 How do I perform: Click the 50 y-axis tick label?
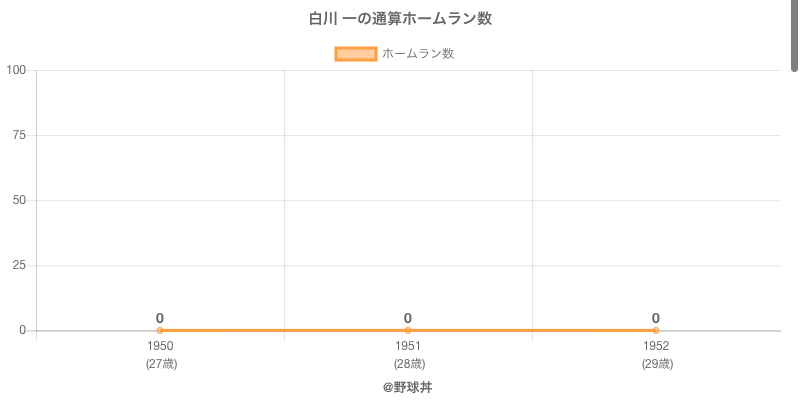pyautogui.click(x=19, y=200)
